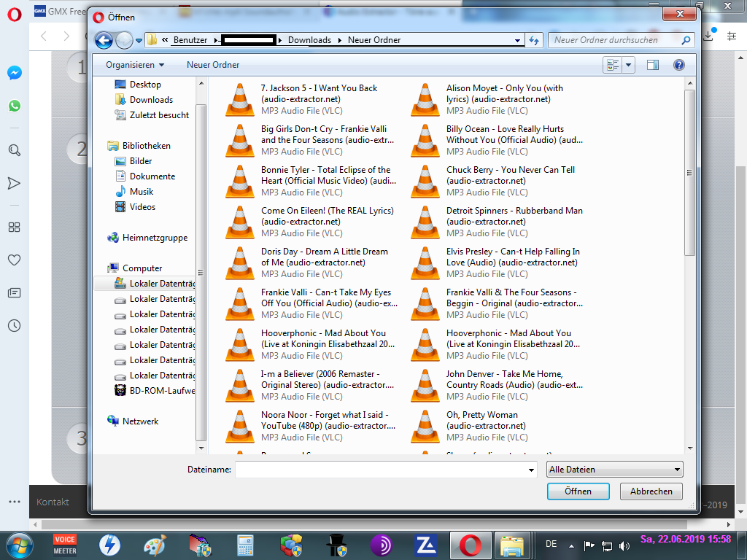747x560 pixels.
Task: Click the three-dot sidebar setup icon
Action: pyautogui.click(x=15, y=502)
